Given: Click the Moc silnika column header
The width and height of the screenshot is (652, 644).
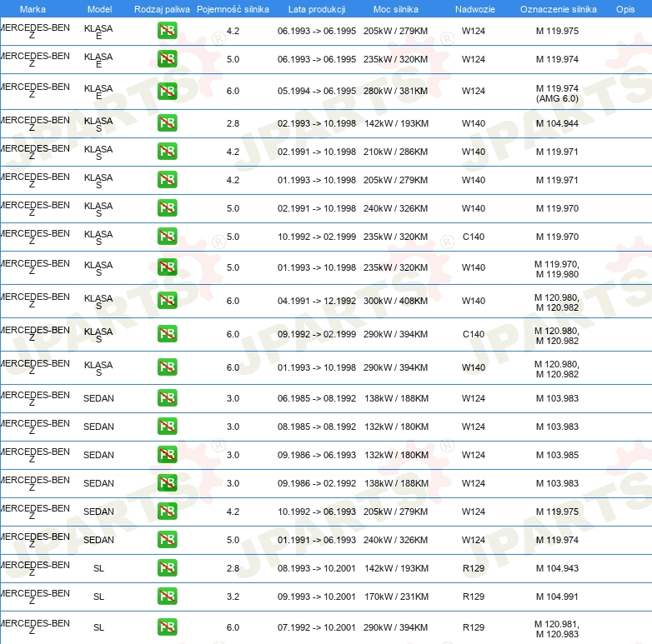Looking at the screenshot, I should (396, 9).
